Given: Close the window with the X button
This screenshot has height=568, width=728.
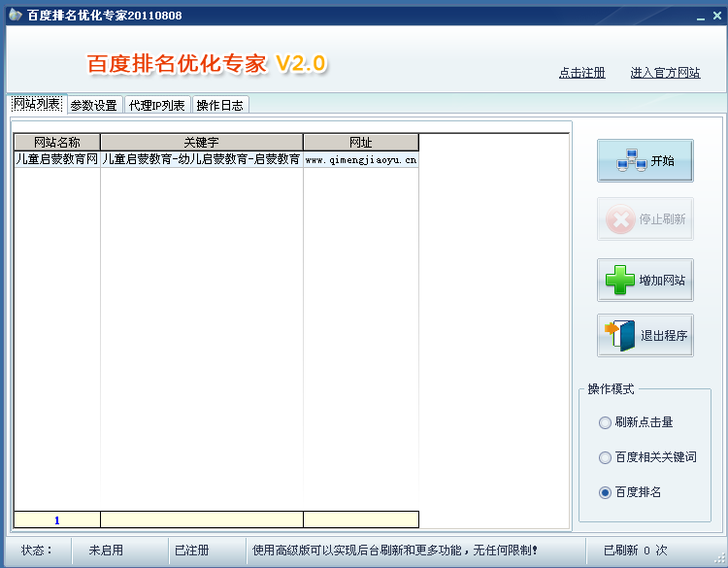Looking at the screenshot, I should tap(717, 16).
